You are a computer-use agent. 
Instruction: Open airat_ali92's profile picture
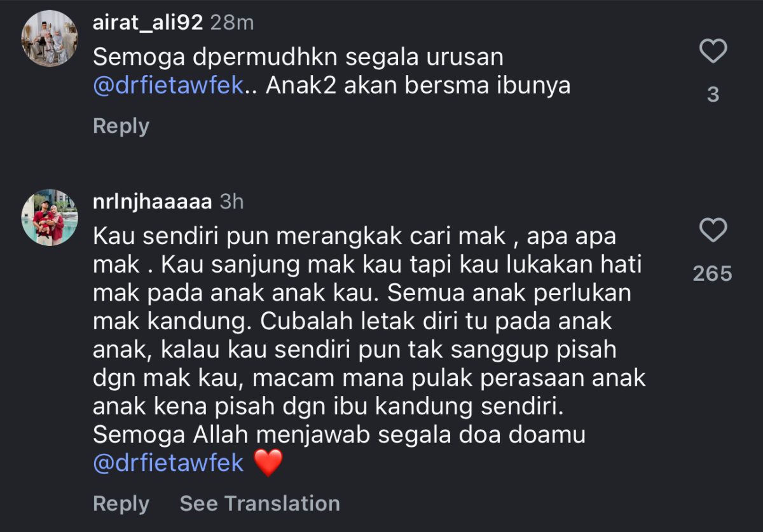pos(49,39)
